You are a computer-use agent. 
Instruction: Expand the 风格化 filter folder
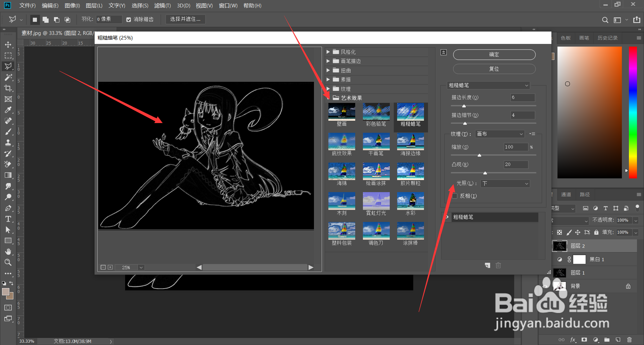(x=328, y=52)
